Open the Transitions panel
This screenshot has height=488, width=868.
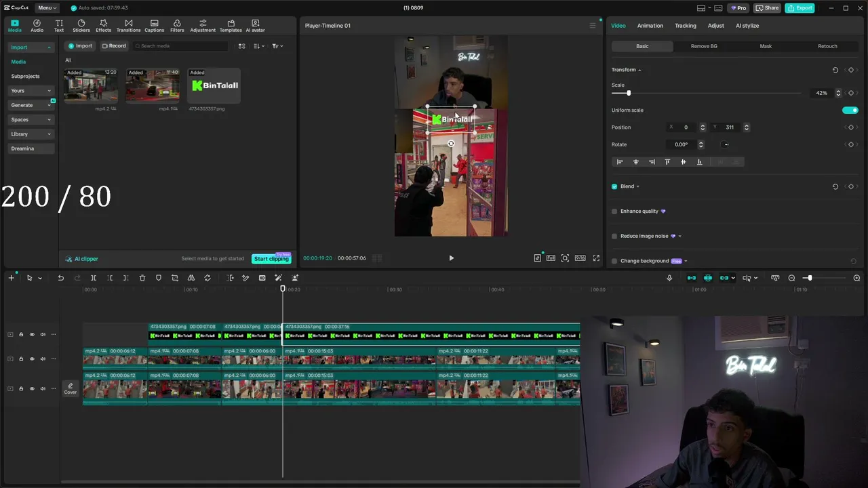128,26
